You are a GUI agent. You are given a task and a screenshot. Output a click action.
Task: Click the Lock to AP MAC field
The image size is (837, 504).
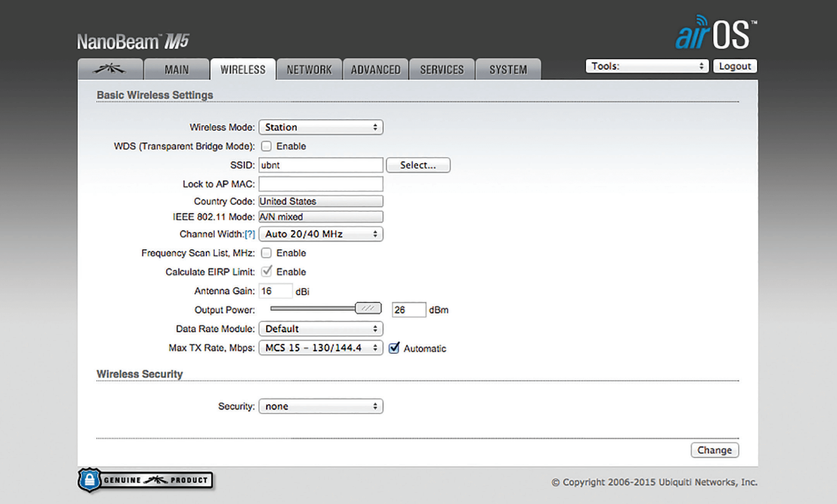pyautogui.click(x=321, y=184)
